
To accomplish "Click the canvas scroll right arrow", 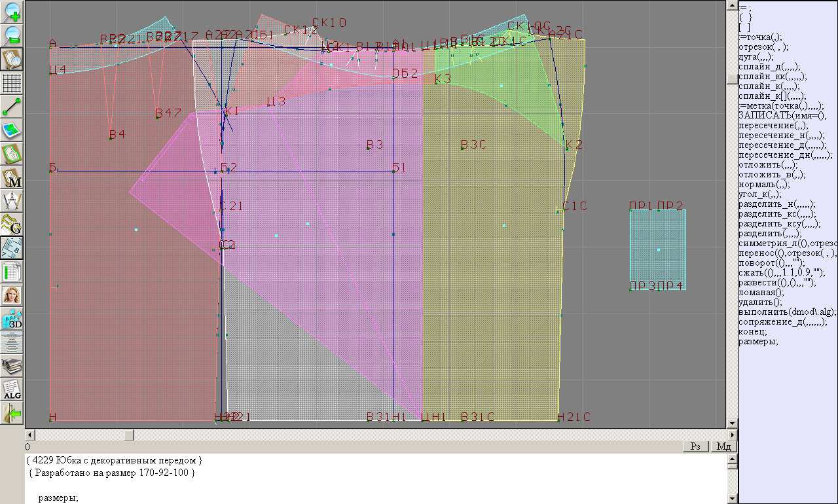I will pyautogui.click(x=733, y=435).
